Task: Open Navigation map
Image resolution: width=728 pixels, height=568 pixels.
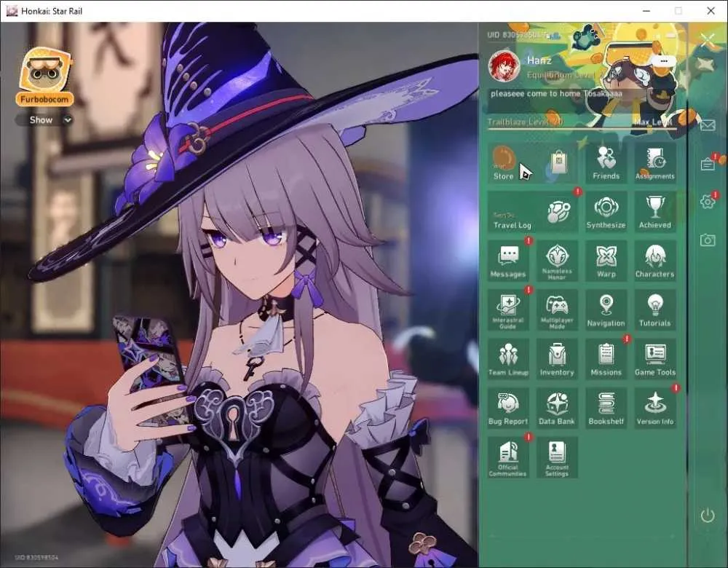Action: click(606, 310)
